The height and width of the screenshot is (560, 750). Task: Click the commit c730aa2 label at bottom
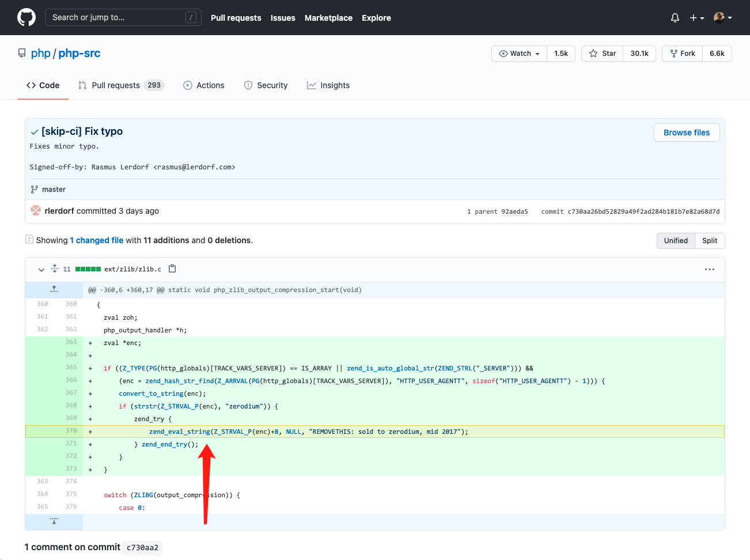pyautogui.click(x=142, y=547)
